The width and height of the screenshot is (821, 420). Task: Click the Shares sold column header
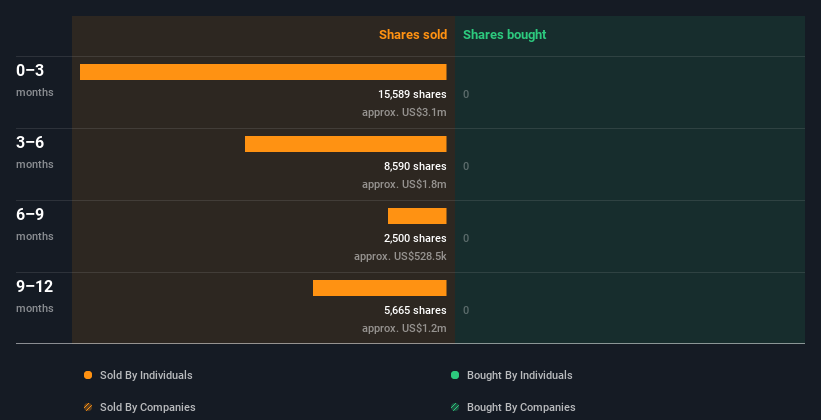pos(413,35)
